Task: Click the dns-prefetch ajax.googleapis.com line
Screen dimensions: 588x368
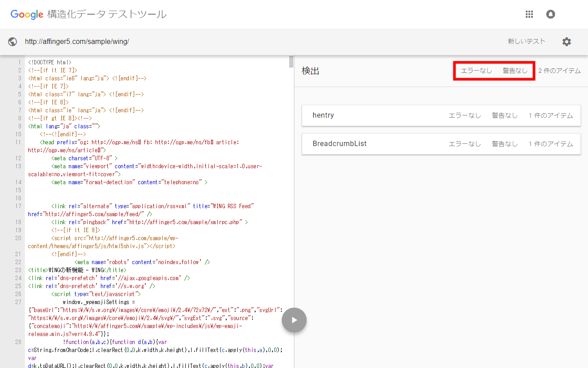Action: point(109,278)
